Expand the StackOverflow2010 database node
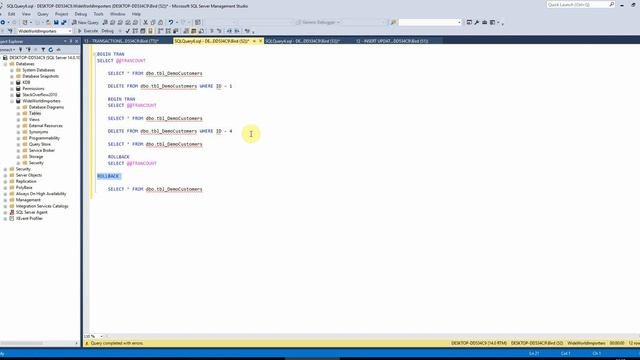640x360 pixels. (x=12, y=95)
